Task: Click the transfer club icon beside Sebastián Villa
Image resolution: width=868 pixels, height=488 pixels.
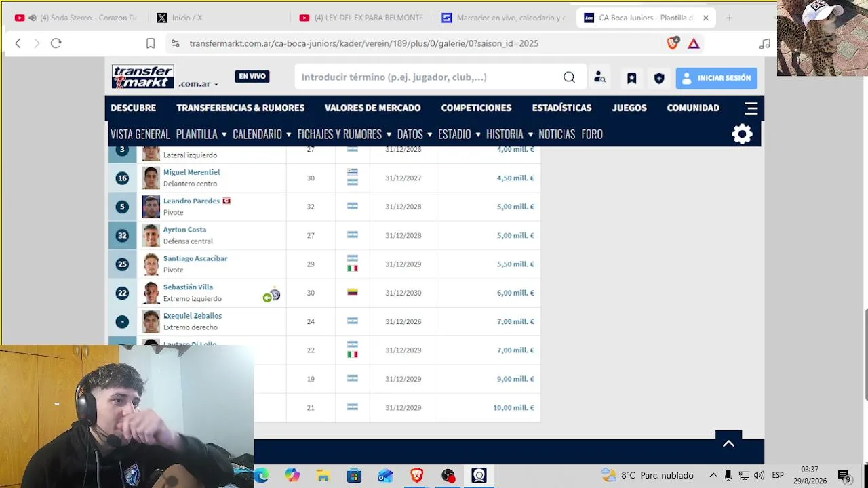Action: (x=275, y=295)
